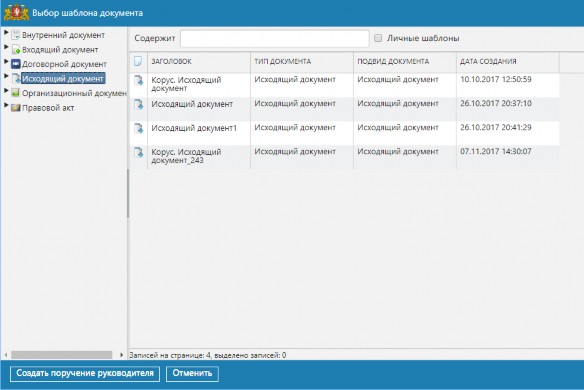Click the tree scrollbar right arrow
Viewport: 584px width, 390px height.
pyautogui.click(x=121, y=355)
